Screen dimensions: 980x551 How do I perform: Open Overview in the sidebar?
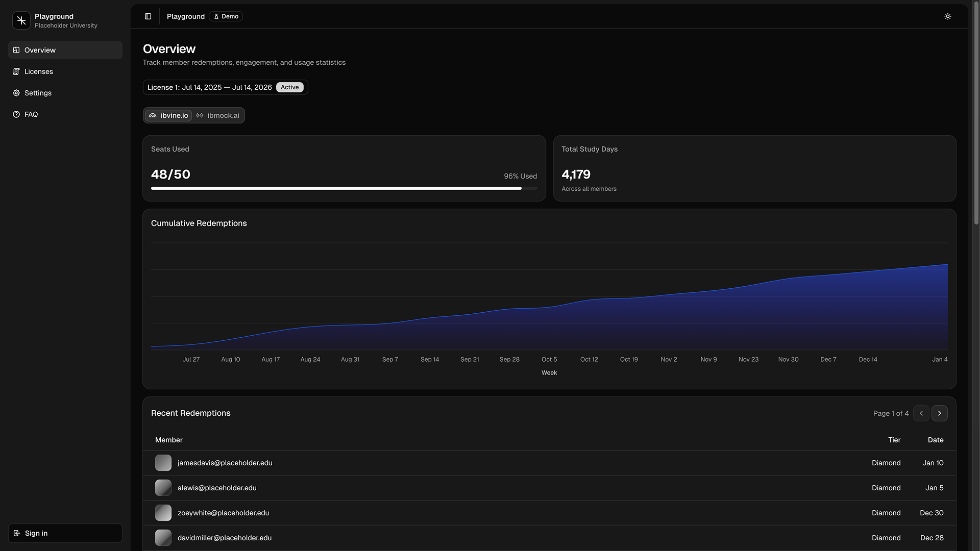tap(40, 50)
